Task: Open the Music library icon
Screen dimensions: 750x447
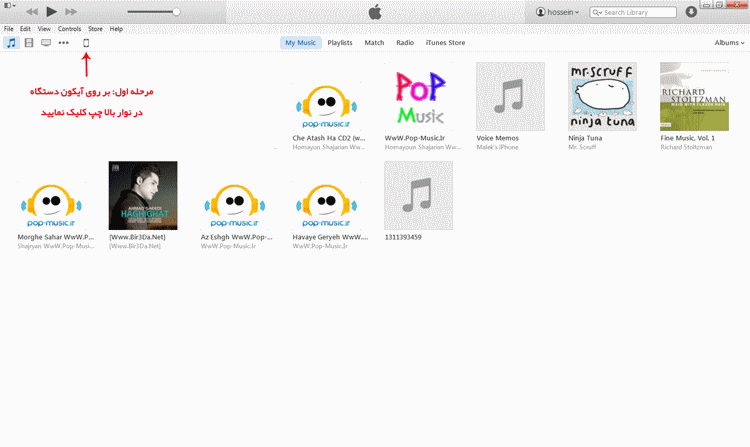Action: pyautogui.click(x=11, y=43)
